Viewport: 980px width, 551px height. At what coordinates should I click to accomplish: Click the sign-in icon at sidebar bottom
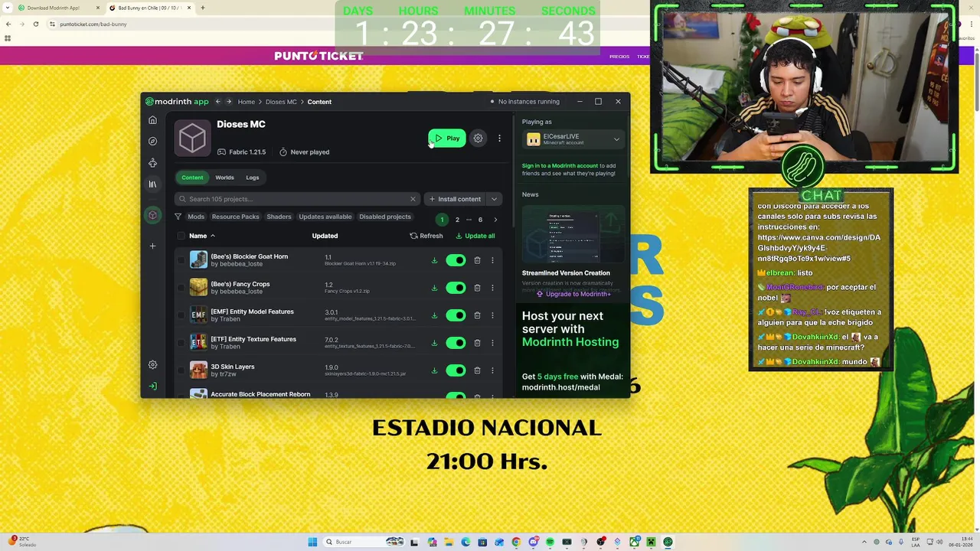tap(152, 386)
